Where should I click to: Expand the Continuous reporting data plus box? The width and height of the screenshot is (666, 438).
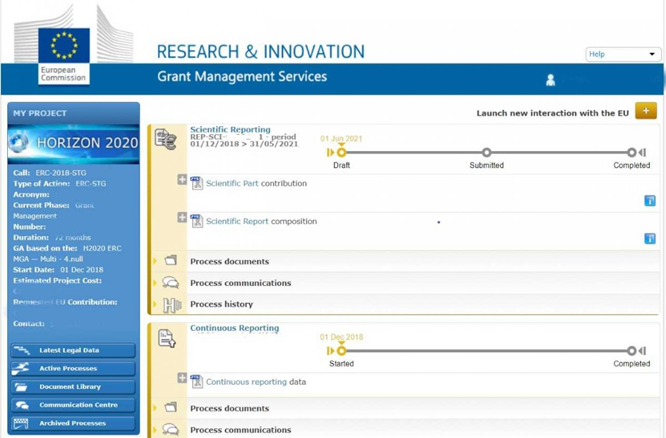[182, 378]
